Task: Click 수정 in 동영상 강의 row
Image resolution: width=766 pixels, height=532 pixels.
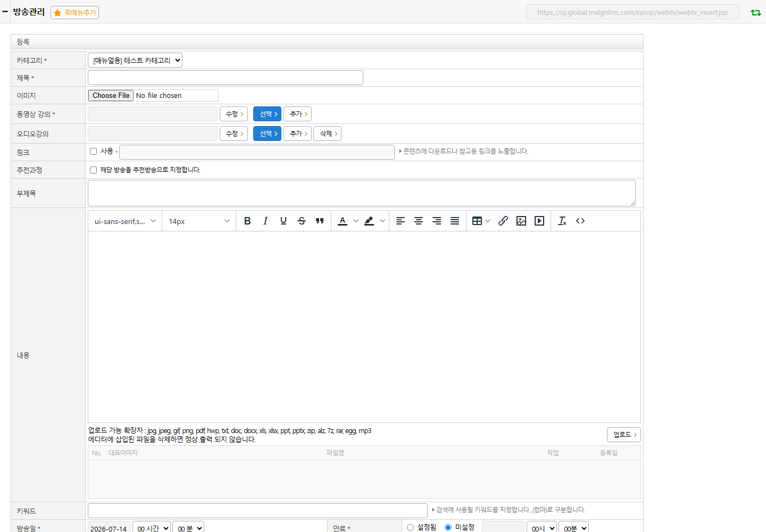Action: 234,114
